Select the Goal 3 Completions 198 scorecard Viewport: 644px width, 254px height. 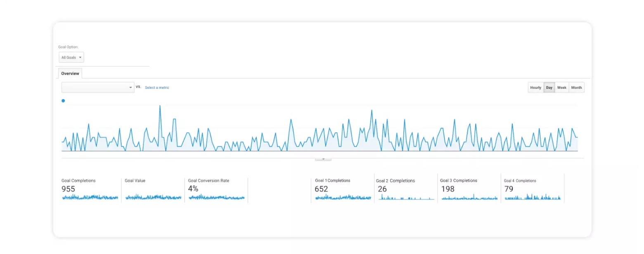(469, 190)
